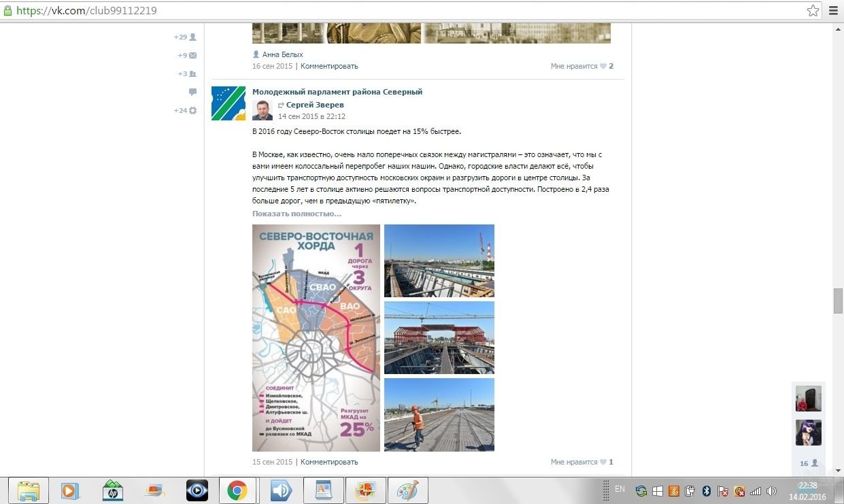844x504 pixels.
Task: Open Молодежный парламент района Северный group link
Action: [337, 92]
